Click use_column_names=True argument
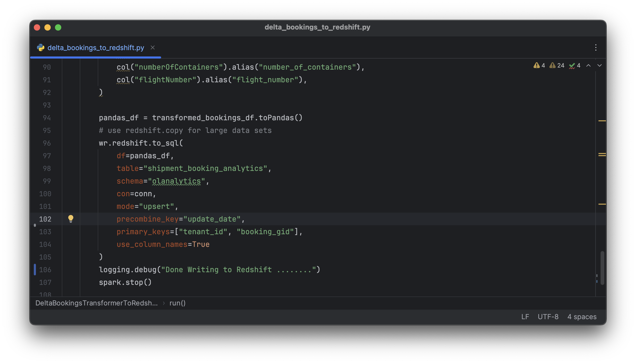 [x=163, y=244]
